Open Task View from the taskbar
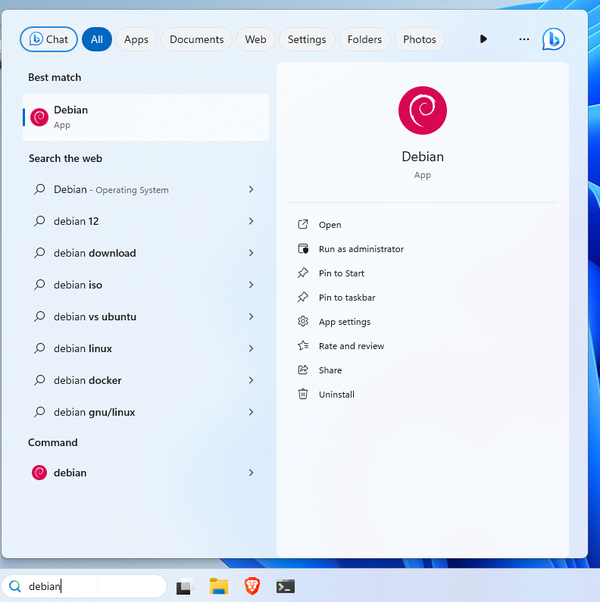This screenshot has width=600, height=602. pyautogui.click(x=185, y=586)
